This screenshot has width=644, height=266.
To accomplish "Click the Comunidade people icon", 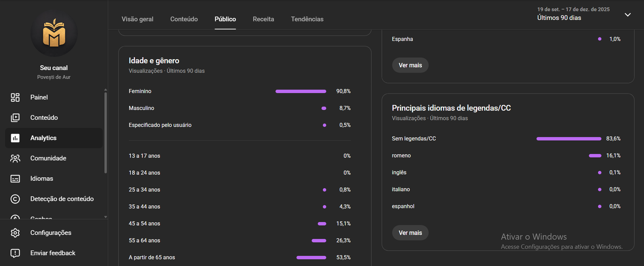I will coord(15,158).
